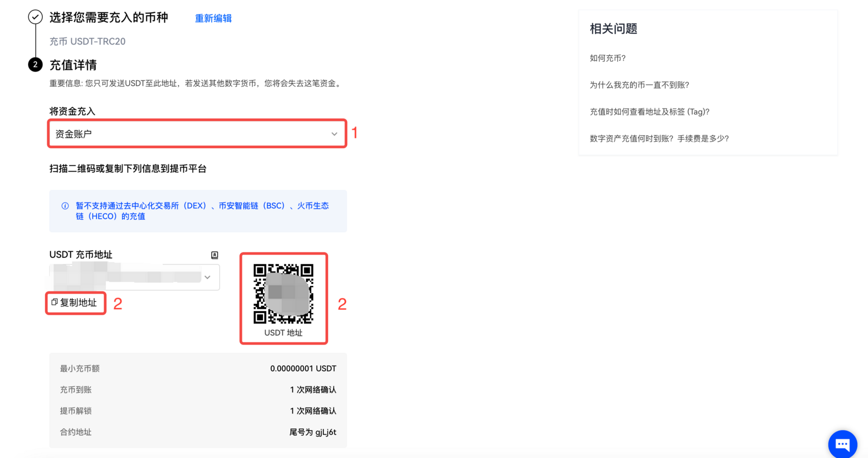Click the step 2 number circle icon
Viewport: 868px width, 458px height.
click(35, 65)
